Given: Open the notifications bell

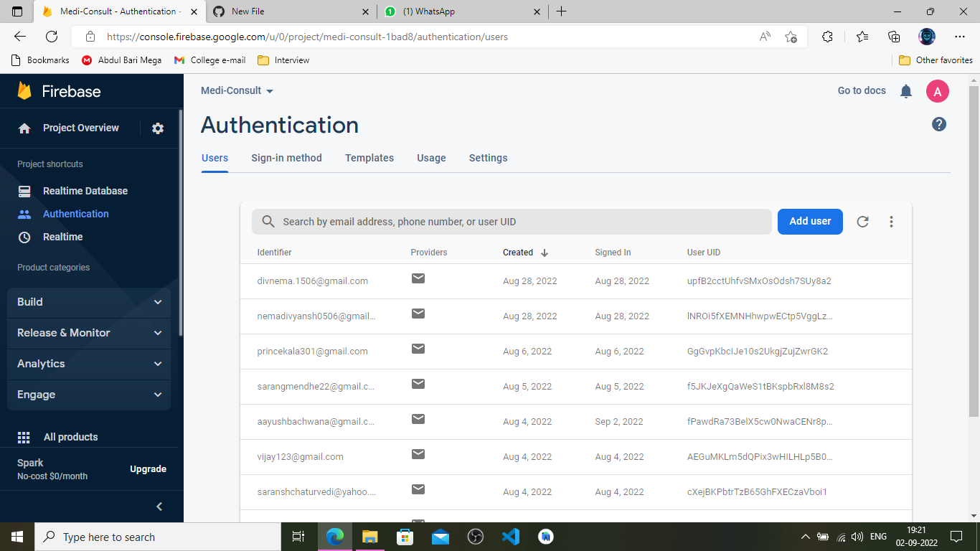Looking at the screenshot, I should 905,91.
